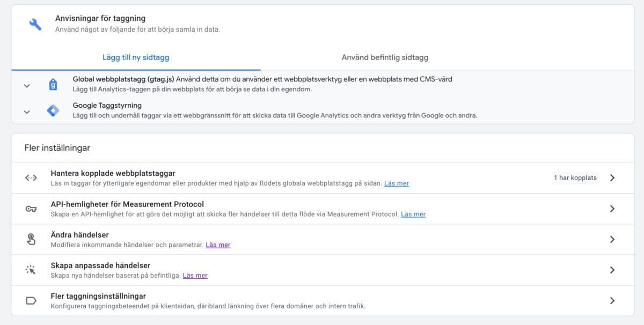Viewport: 644px width, 325px height.
Task: Click the Google Taggstyrning diamond icon
Action: (53, 111)
